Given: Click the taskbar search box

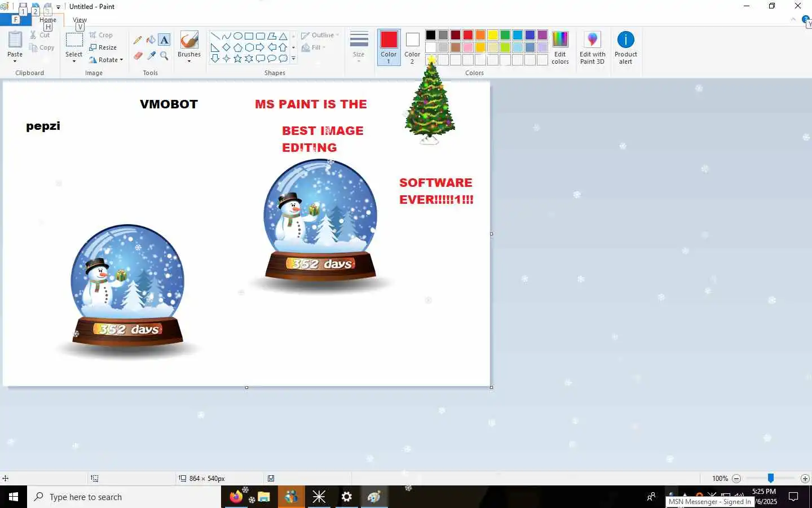Looking at the screenshot, I should coord(124,497).
